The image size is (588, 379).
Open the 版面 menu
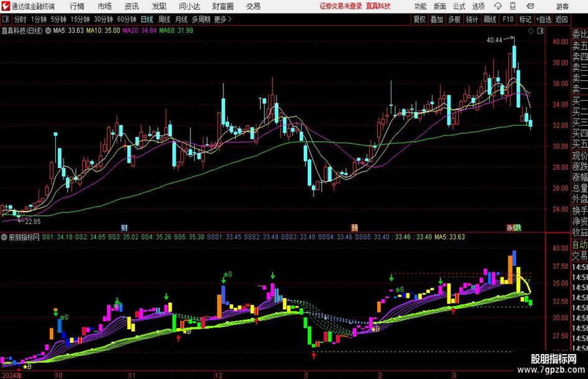coord(439,6)
